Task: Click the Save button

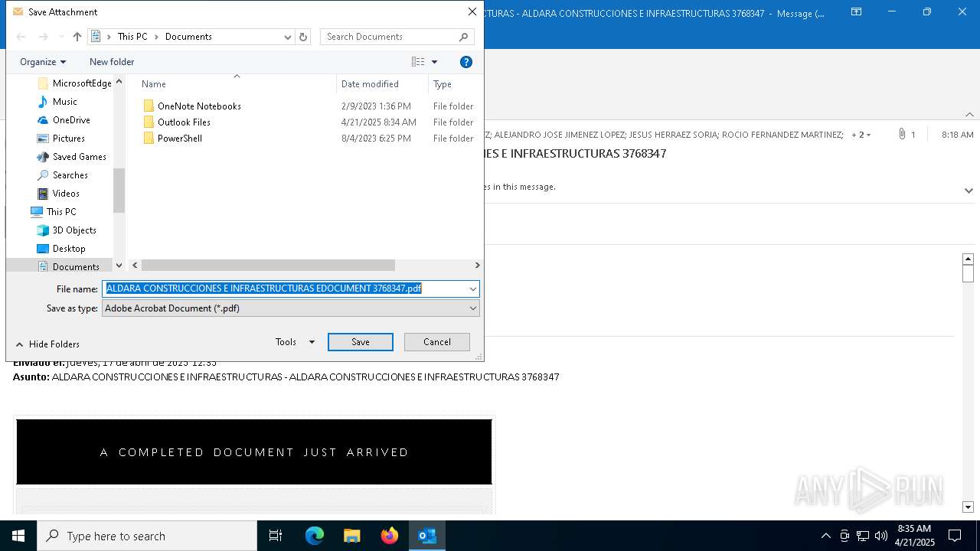Action: click(x=361, y=342)
